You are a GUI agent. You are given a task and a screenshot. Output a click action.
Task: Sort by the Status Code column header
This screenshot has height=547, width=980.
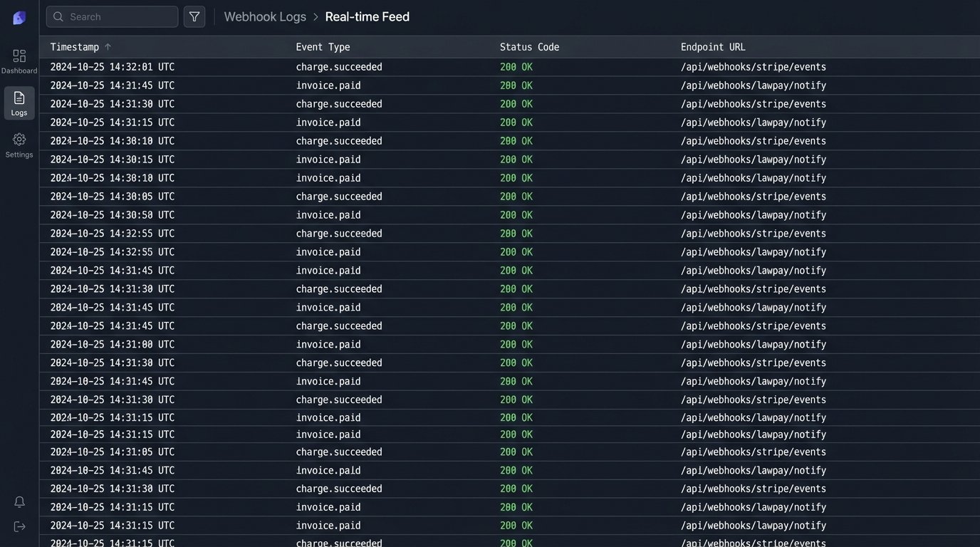coord(529,47)
